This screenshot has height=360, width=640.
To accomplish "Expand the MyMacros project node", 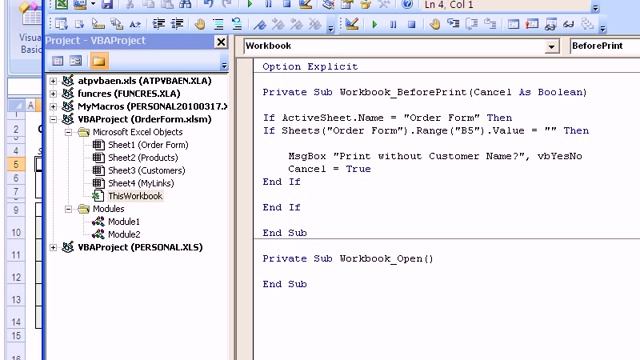I will pos(53,107).
